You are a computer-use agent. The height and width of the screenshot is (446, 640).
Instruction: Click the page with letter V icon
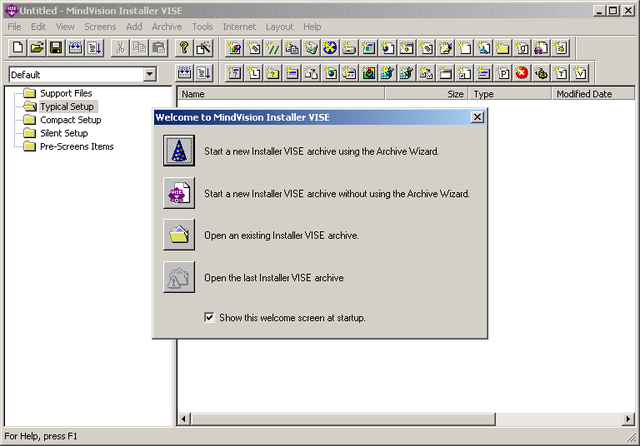pyautogui.click(x=579, y=73)
